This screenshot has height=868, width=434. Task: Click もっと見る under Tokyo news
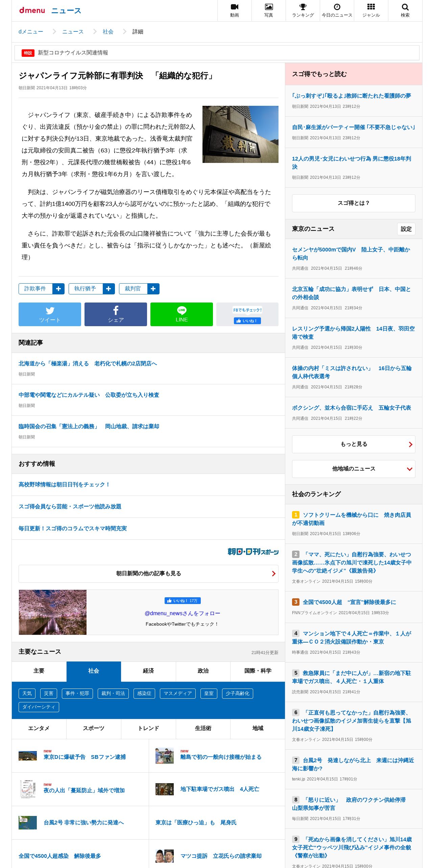(x=354, y=444)
